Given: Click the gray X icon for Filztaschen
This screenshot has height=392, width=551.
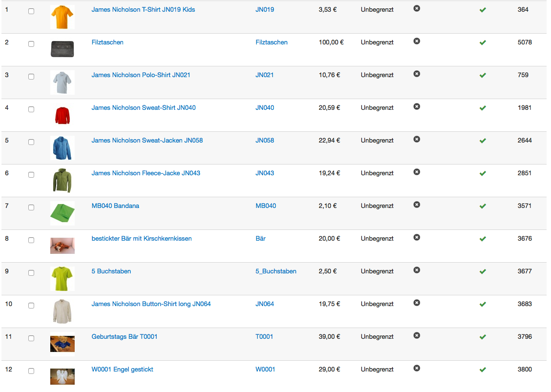Looking at the screenshot, I should point(416,41).
